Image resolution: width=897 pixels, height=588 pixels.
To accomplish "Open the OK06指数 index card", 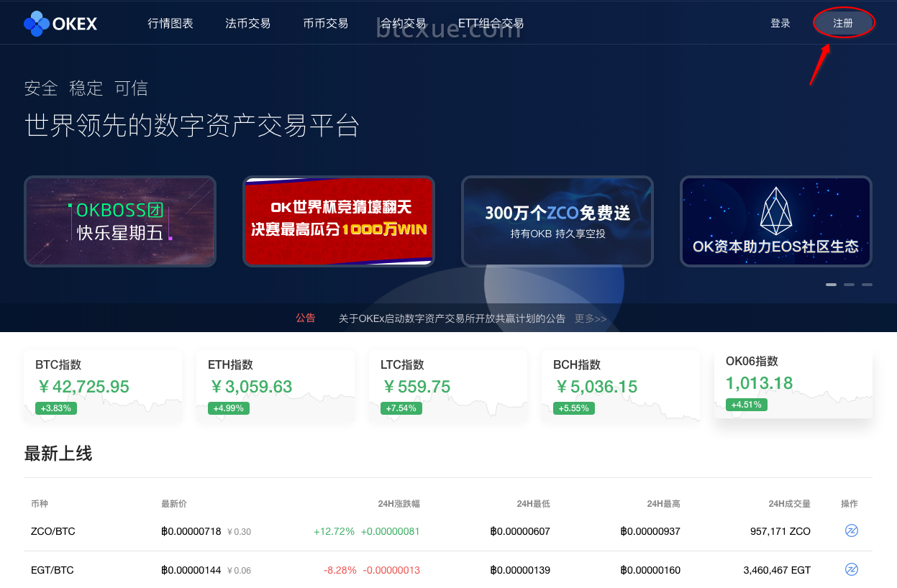I will point(793,382).
